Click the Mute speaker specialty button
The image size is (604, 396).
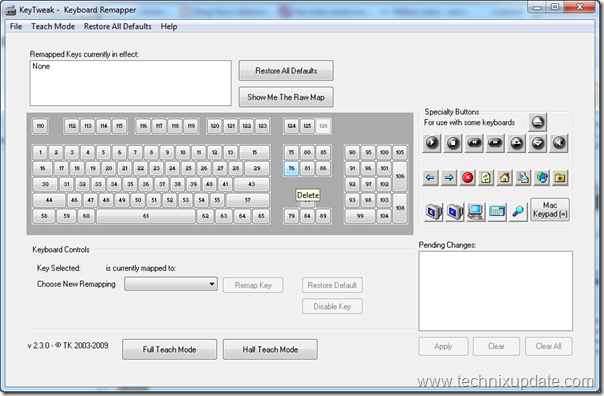pyautogui.click(x=559, y=143)
